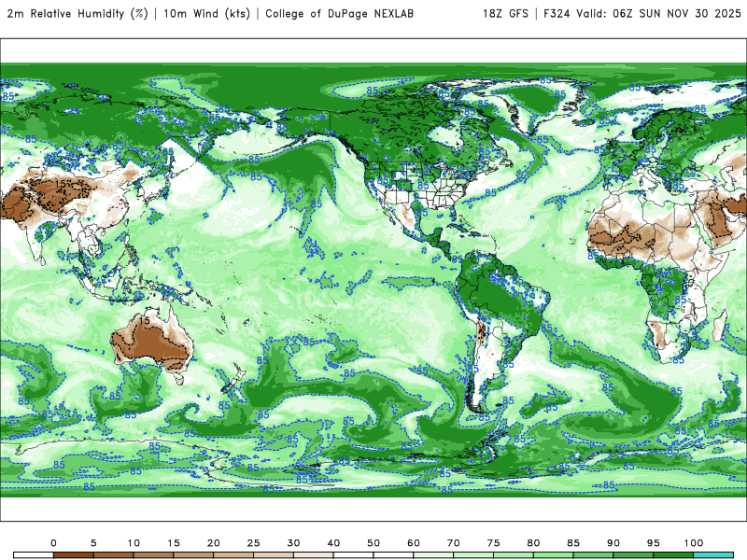Click the legend label "25"
The width and height of the screenshot is (747, 560).
(253, 543)
